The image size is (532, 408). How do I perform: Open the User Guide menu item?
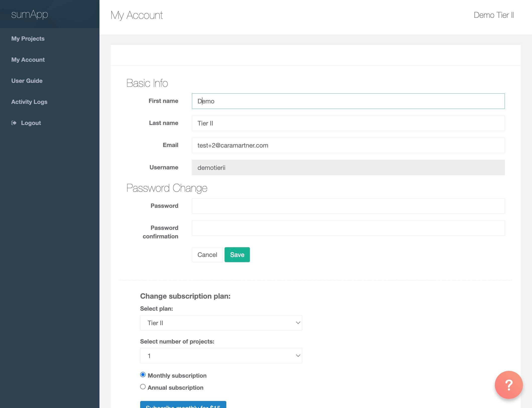click(x=27, y=81)
